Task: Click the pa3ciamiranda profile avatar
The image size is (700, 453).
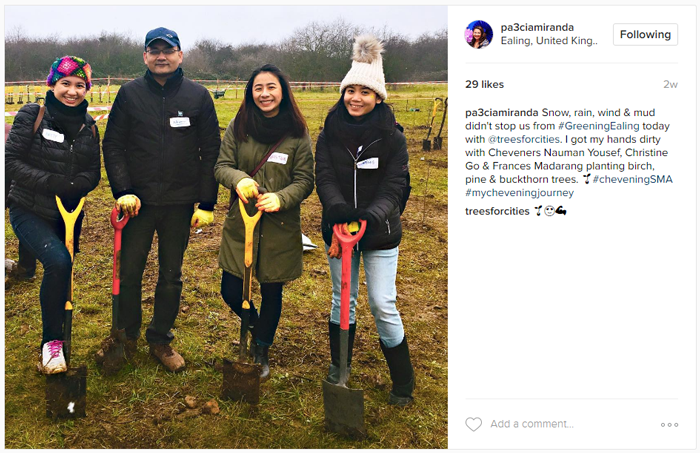Action: pos(479,34)
